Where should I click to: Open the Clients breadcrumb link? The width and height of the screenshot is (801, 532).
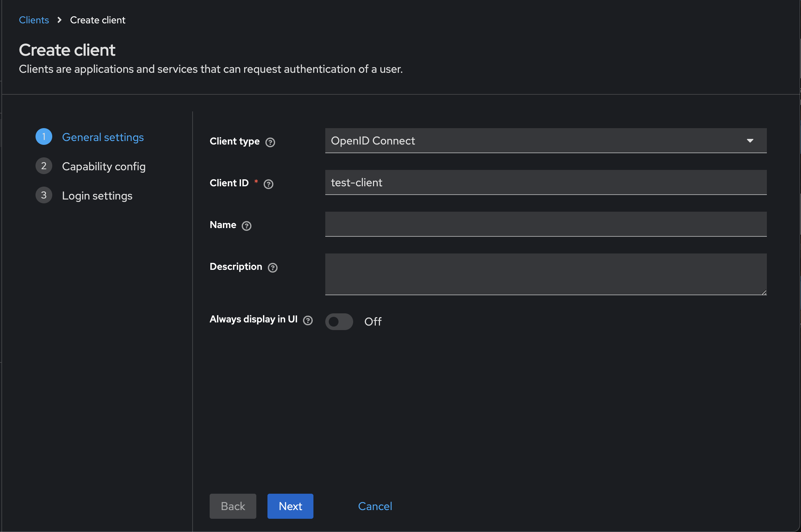pyautogui.click(x=34, y=20)
